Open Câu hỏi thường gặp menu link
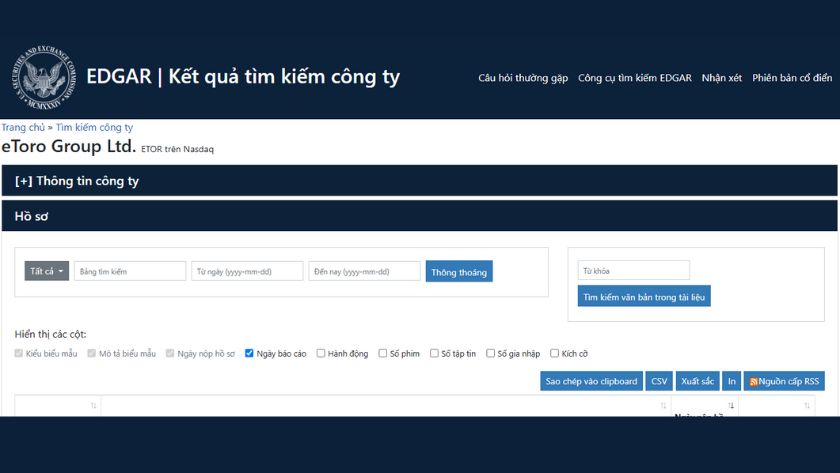The height and width of the screenshot is (473, 840). coord(523,78)
